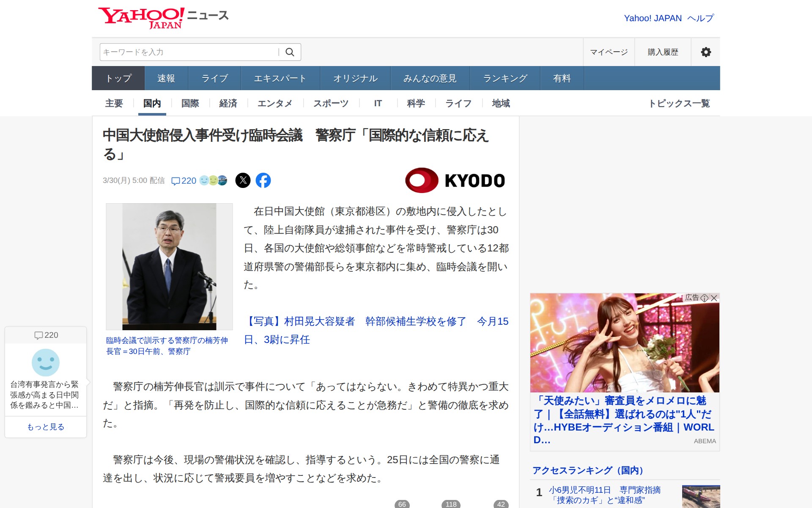Open the ランキング tab
The image size is (812, 508).
(505, 78)
